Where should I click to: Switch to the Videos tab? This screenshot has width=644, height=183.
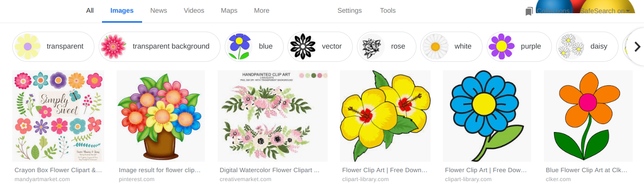[x=194, y=10]
